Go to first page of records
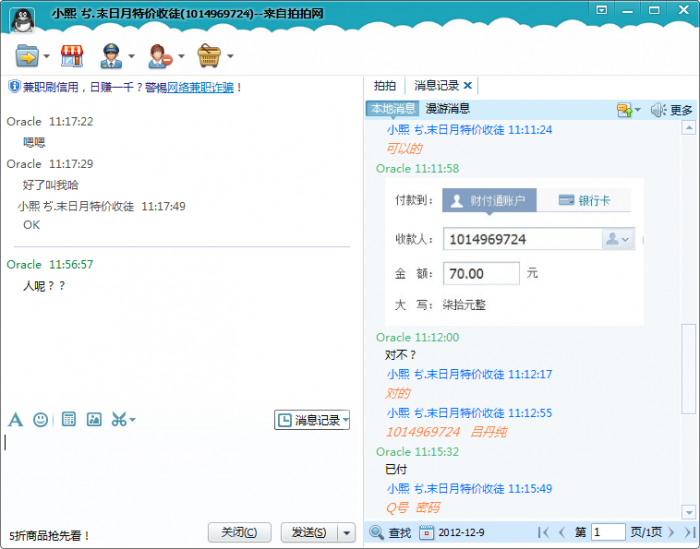This screenshot has height=549, width=700. (544, 532)
